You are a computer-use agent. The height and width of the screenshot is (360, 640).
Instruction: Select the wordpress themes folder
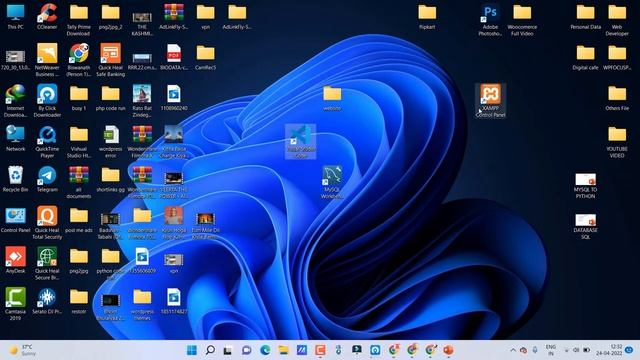coord(142,304)
